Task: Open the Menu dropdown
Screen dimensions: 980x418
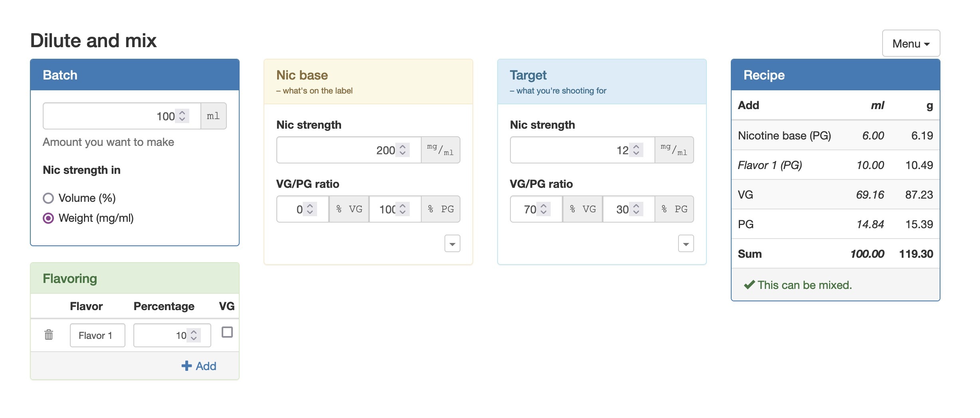Action: (911, 44)
